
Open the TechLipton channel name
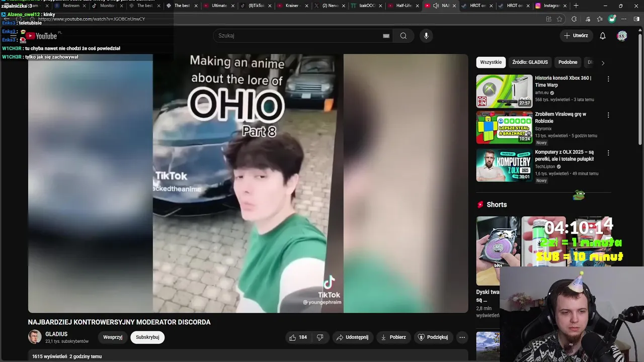[x=545, y=166]
